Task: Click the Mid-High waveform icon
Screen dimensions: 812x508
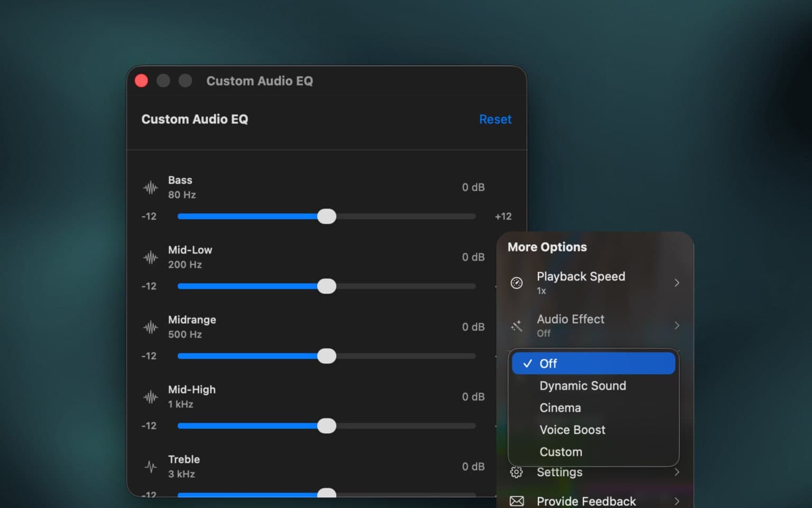Action: pos(150,397)
